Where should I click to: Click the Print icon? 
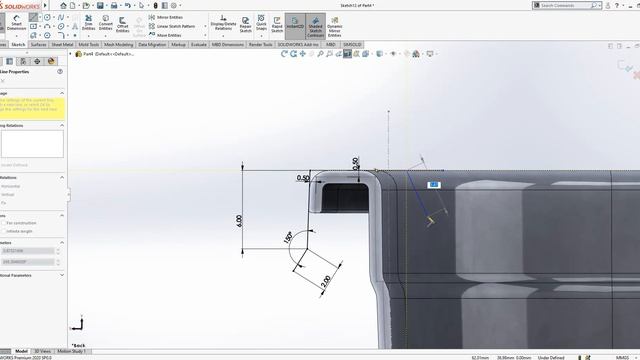point(114,5)
